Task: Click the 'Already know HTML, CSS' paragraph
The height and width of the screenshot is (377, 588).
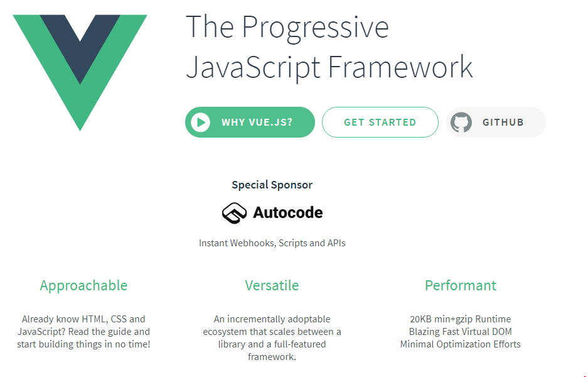Action: click(x=83, y=332)
